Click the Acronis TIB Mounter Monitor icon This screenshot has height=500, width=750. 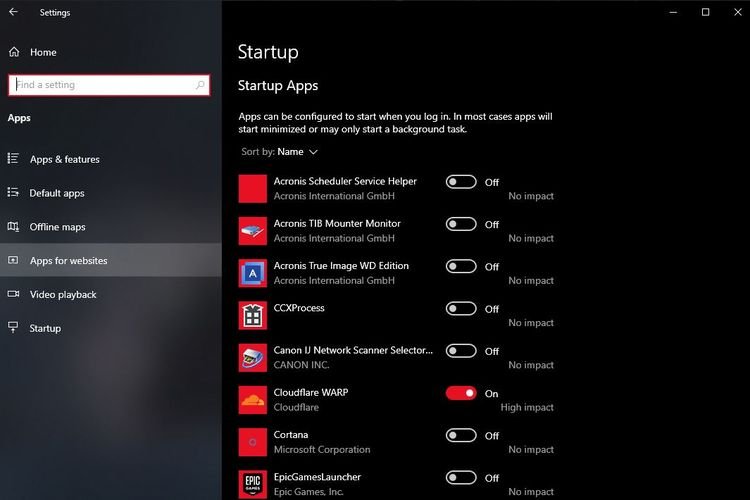pos(253,231)
